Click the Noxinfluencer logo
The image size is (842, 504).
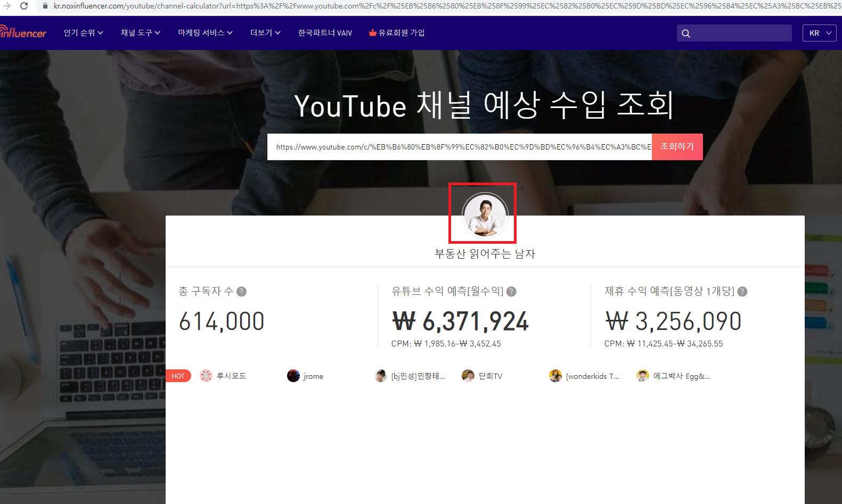23,32
